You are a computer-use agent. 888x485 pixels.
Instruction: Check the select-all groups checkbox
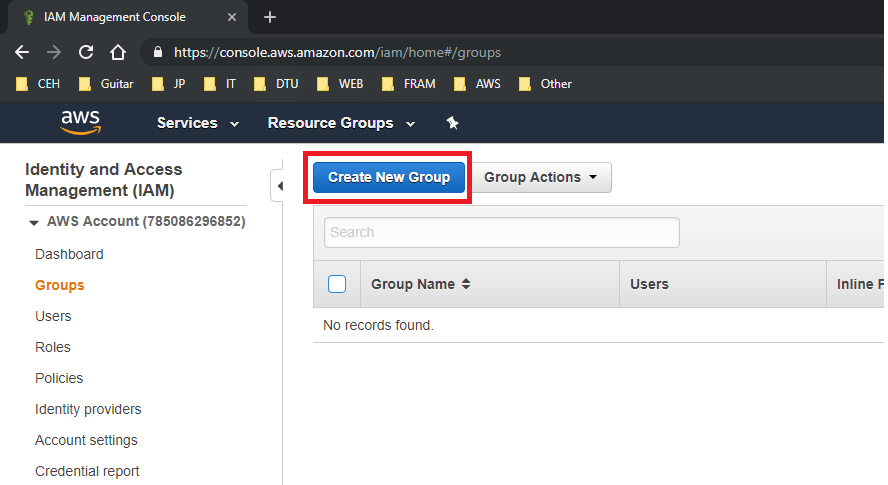click(x=337, y=284)
